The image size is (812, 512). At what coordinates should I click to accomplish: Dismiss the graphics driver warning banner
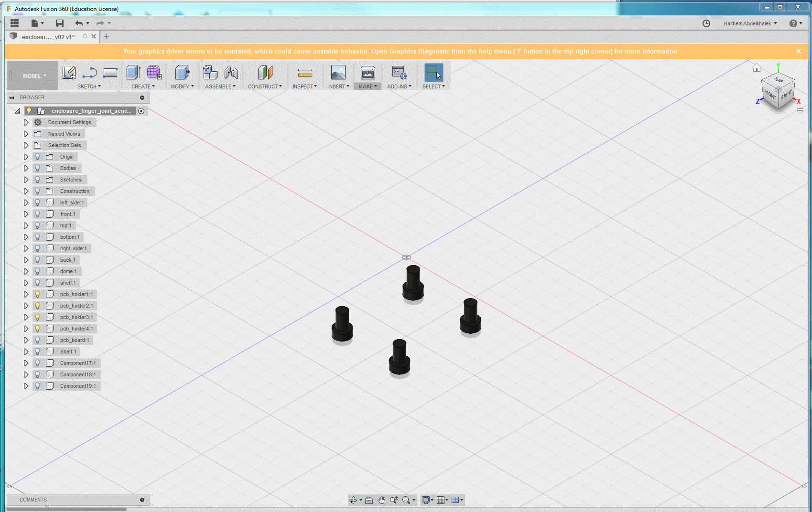[x=799, y=51]
